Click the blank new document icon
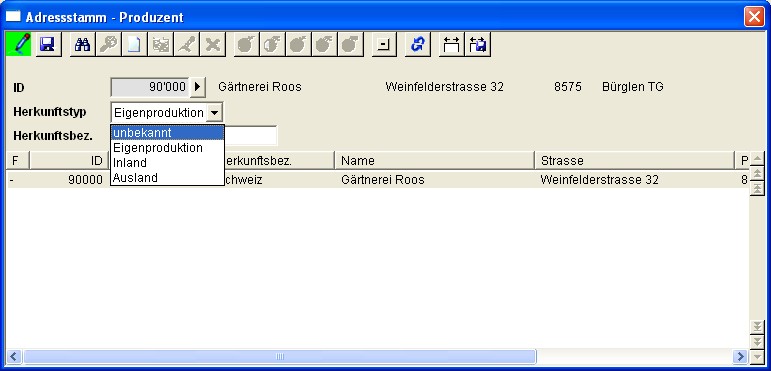Viewport: 771px width, 371px height. pos(134,45)
